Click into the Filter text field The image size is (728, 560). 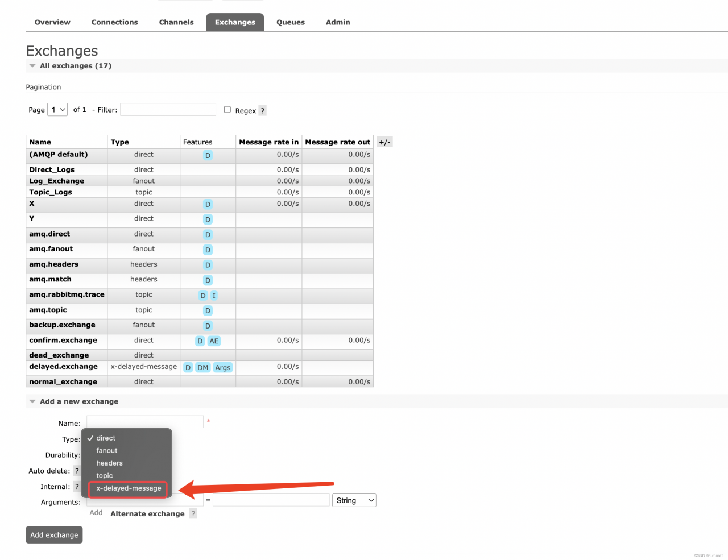point(168,110)
